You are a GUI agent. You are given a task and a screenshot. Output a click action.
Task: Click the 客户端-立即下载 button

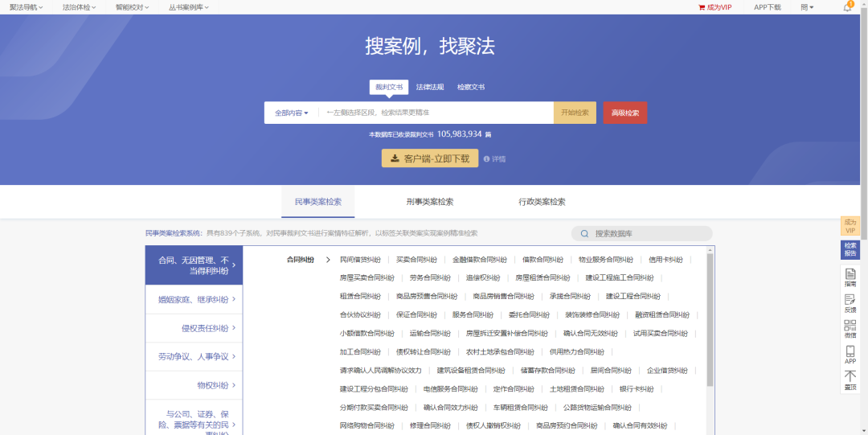(x=430, y=158)
